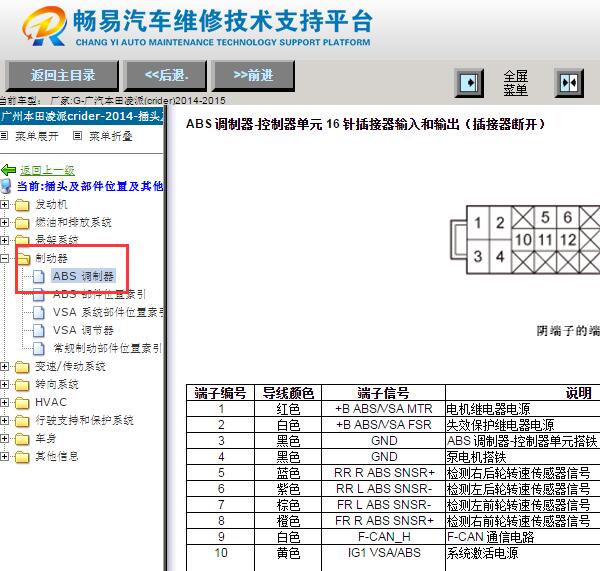Viewport: 600px width, 571px height.
Task: Click the open 制动器 folder icon
Action: click(x=23, y=258)
